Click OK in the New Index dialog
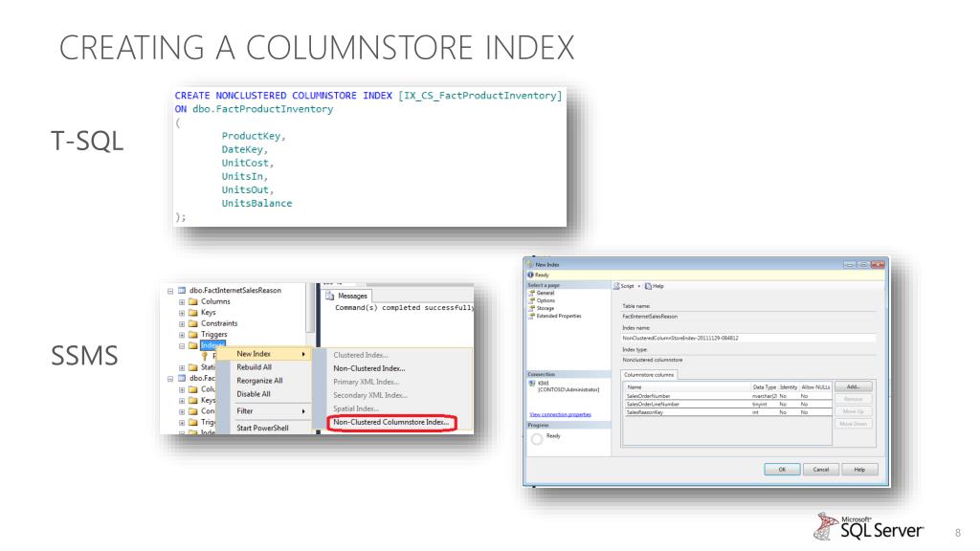980x551 pixels. [782, 470]
